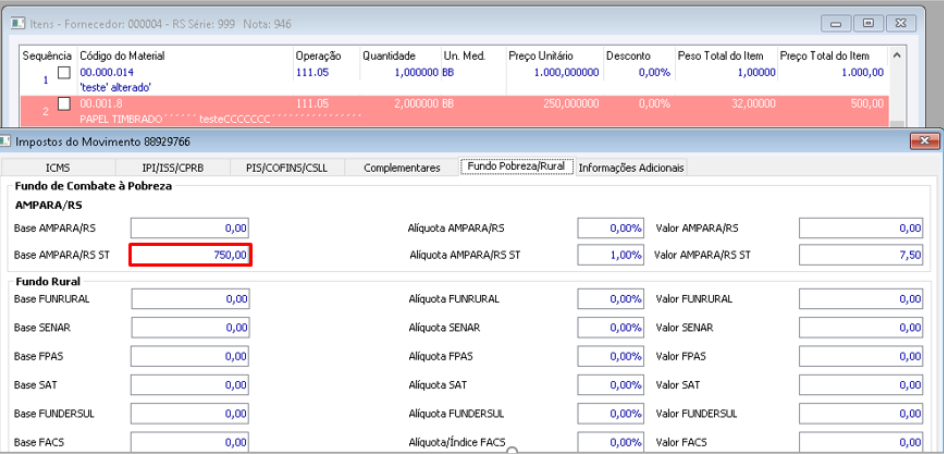Click the Valor SAT field
The height and width of the screenshot is (454, 944).
coord(861,385)
